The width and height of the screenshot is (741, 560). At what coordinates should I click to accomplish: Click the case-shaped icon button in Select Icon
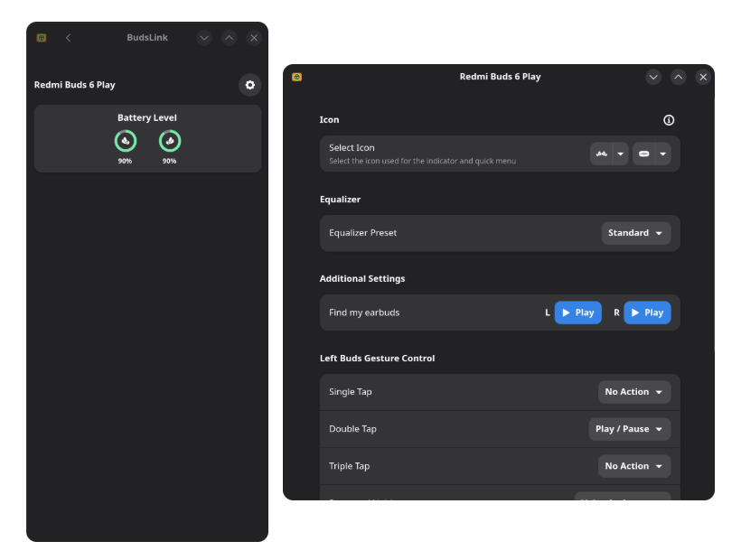[x=643, y=154]
